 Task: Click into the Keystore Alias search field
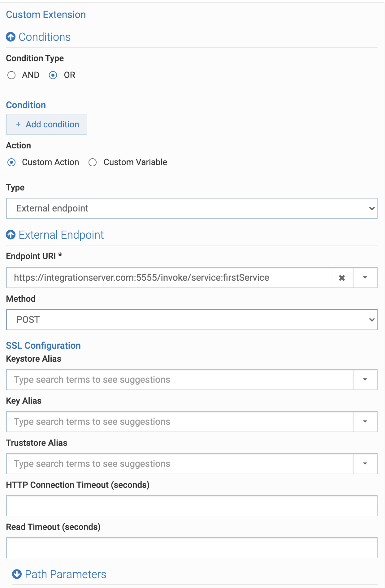[180, 380]
